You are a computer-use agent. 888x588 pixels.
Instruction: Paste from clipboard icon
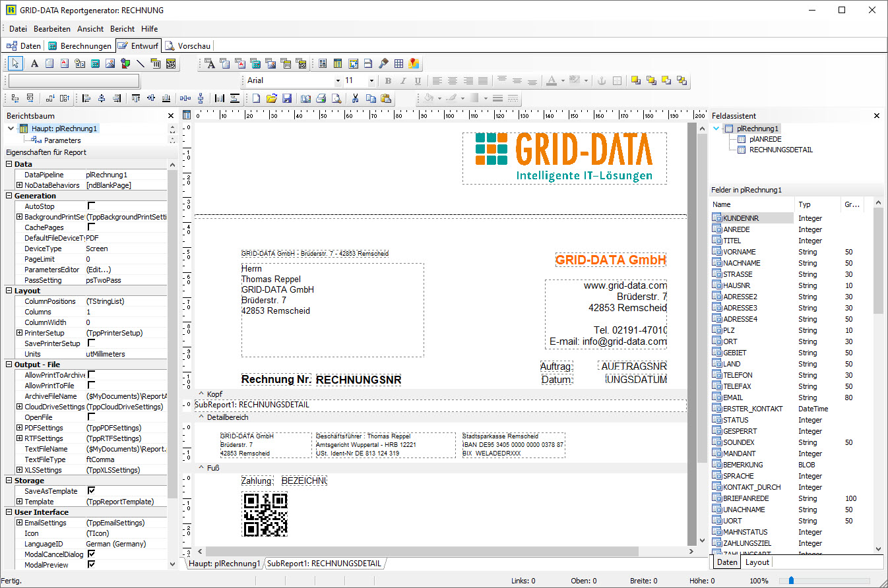pyautogui.click(x=386, y=98)
